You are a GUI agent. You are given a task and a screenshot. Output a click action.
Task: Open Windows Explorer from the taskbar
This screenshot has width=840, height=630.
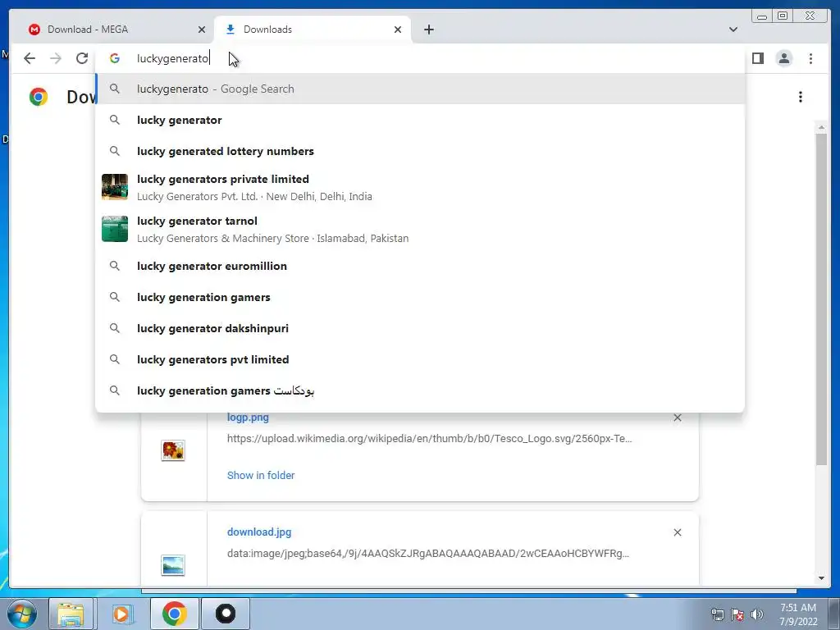pos(71,614)
